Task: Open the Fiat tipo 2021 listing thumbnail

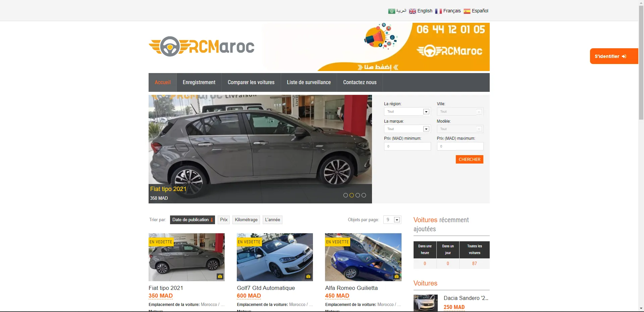Action: (186, 257)
